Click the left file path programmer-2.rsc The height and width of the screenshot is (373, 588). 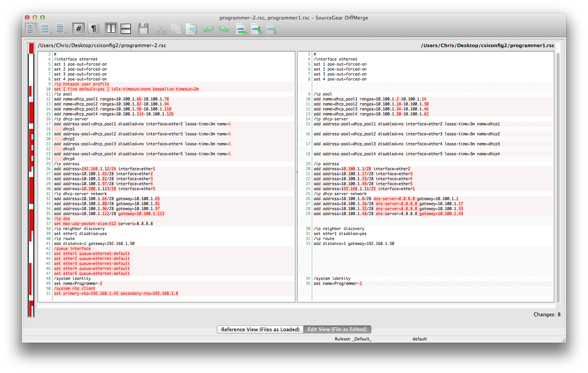[x=102, y=45]
